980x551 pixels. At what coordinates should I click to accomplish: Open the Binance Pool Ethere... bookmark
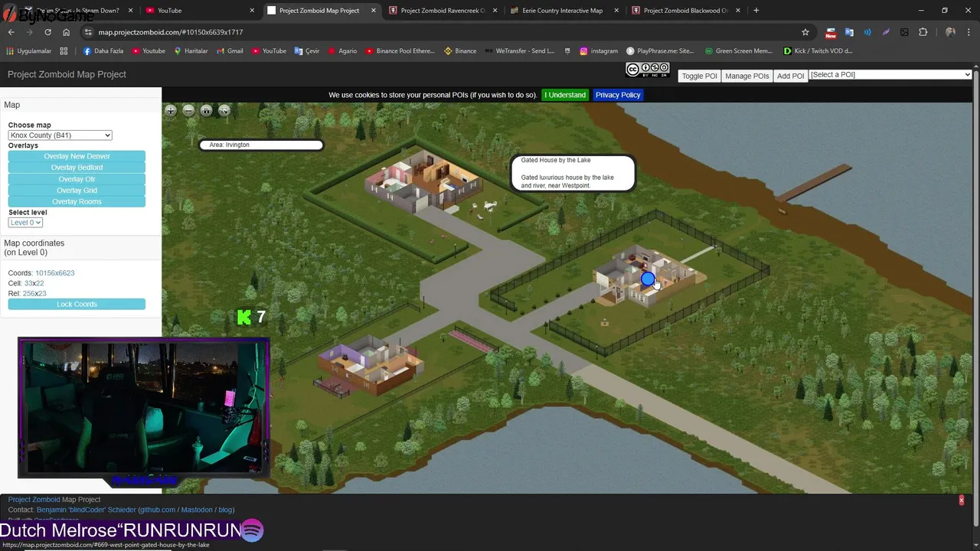click(x=399, y=51)
